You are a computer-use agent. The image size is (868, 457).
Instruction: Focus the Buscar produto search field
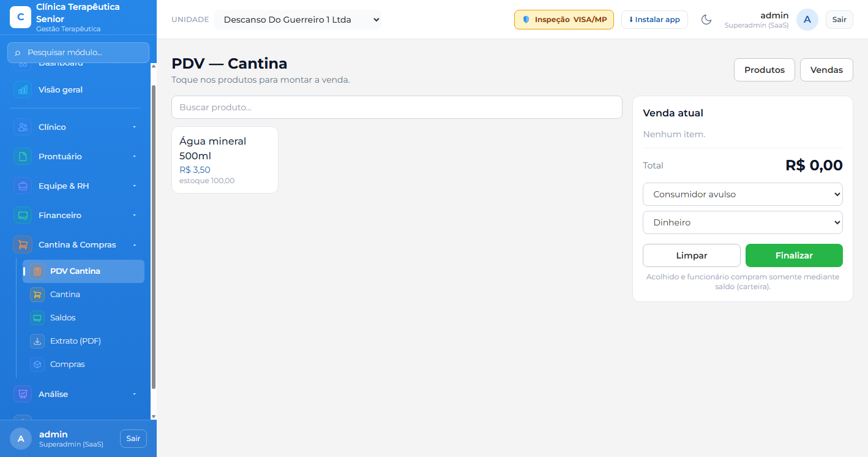(x=397, y=107)
